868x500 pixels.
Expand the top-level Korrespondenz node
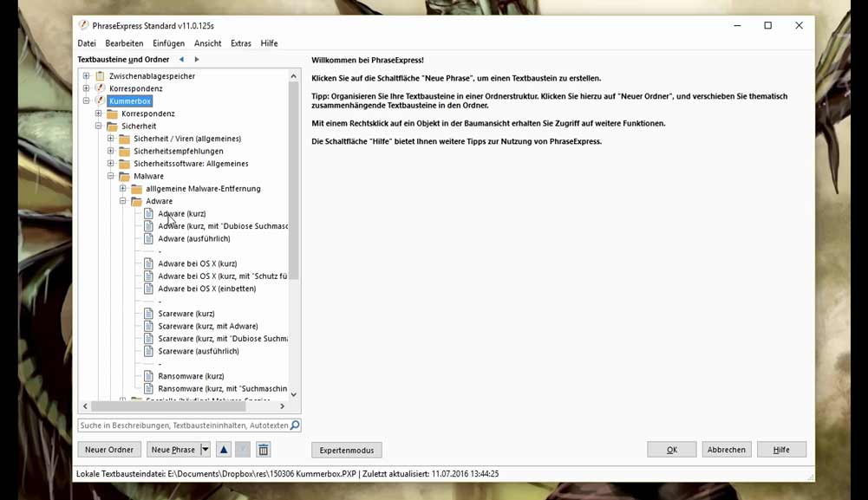(87, 88)
